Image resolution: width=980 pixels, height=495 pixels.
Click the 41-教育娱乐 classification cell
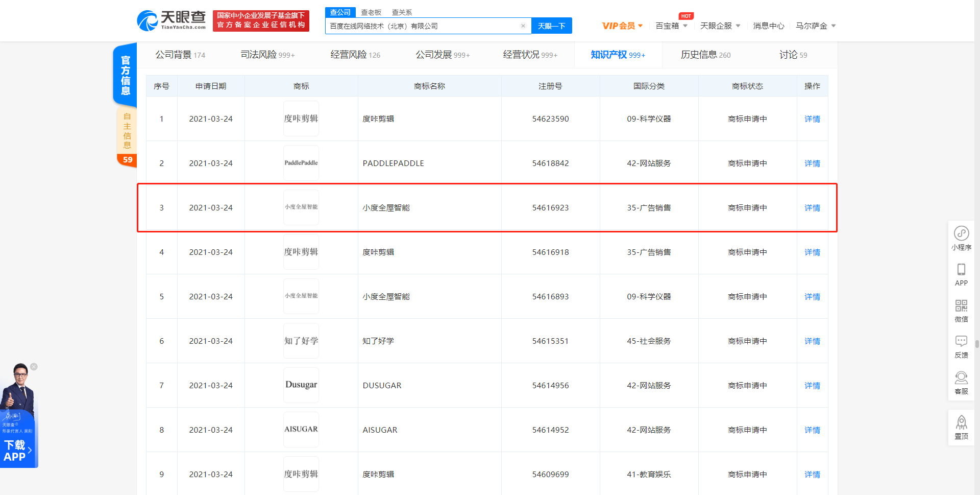[649, 474]
